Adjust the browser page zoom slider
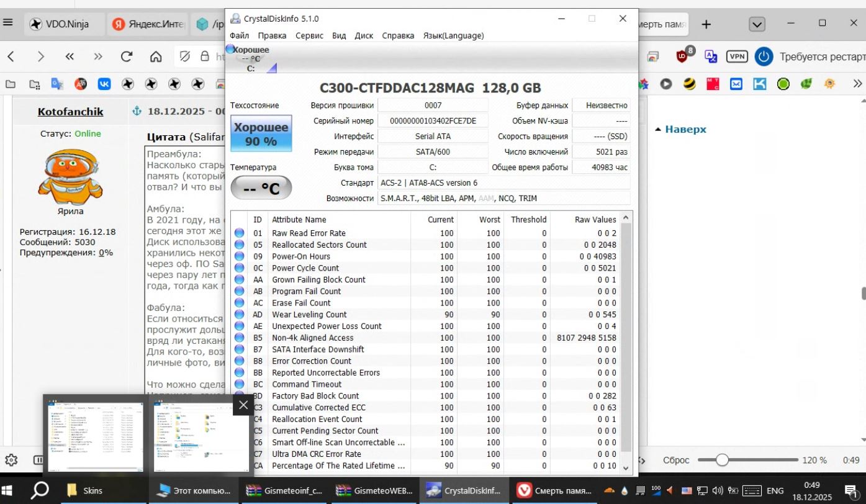The width and height of the screenshot is (866, 504). pyautogui.click(x=748, y=460)
